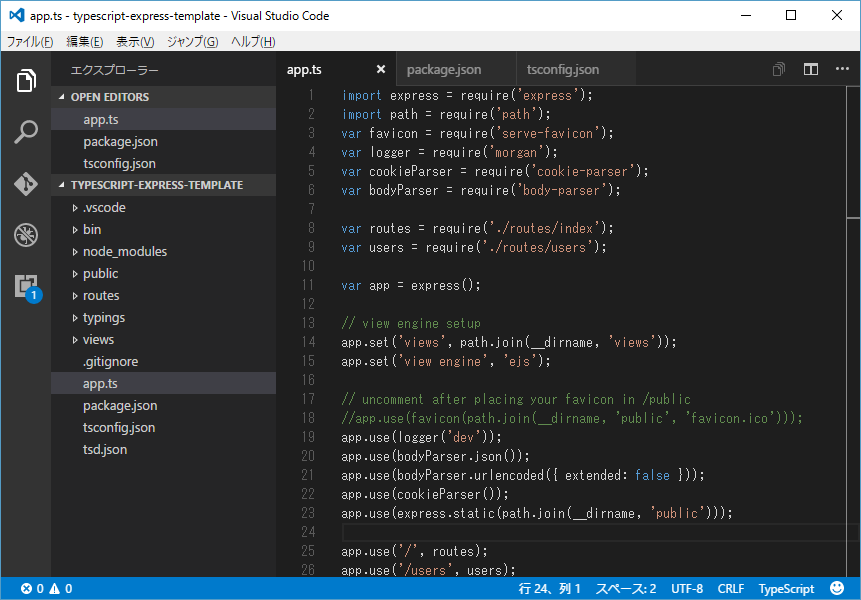
Task: Click the 'false' keyword on line 21
Action: tap(652, 475)
